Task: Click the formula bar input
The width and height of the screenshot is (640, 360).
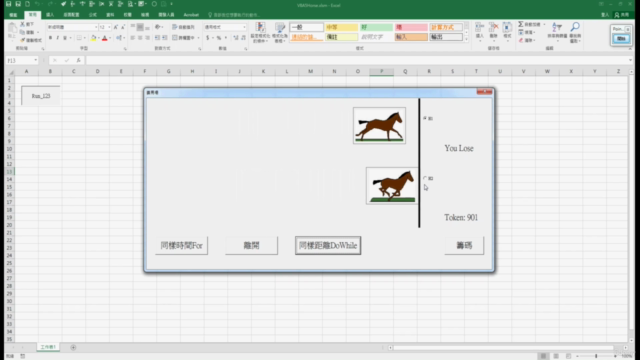Action: (x=358, y=60)
